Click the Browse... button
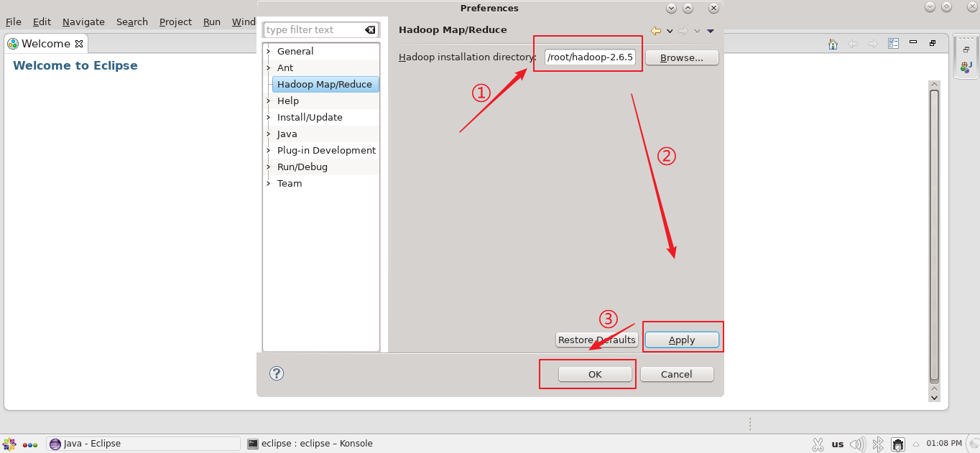 click(x=682, y=57)
